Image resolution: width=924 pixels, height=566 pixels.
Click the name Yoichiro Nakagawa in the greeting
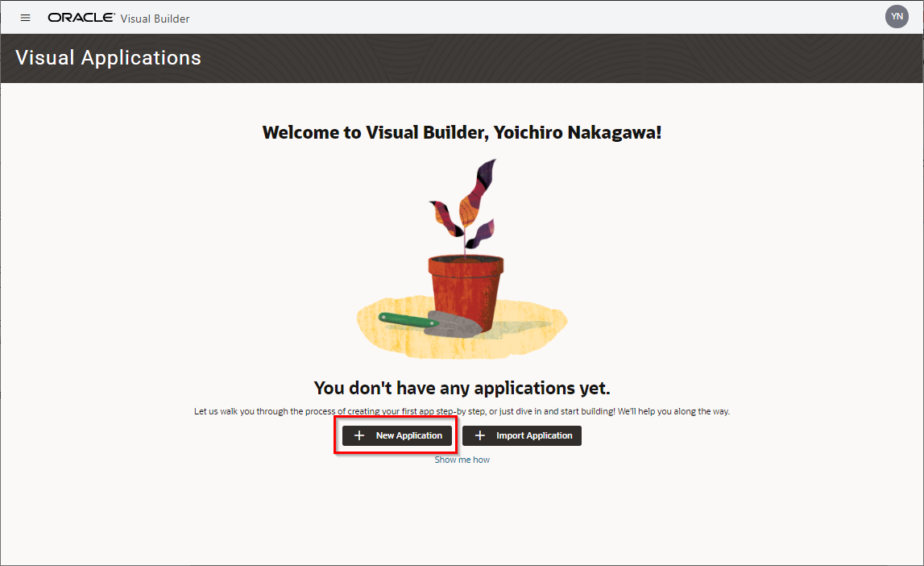point(577,132)
